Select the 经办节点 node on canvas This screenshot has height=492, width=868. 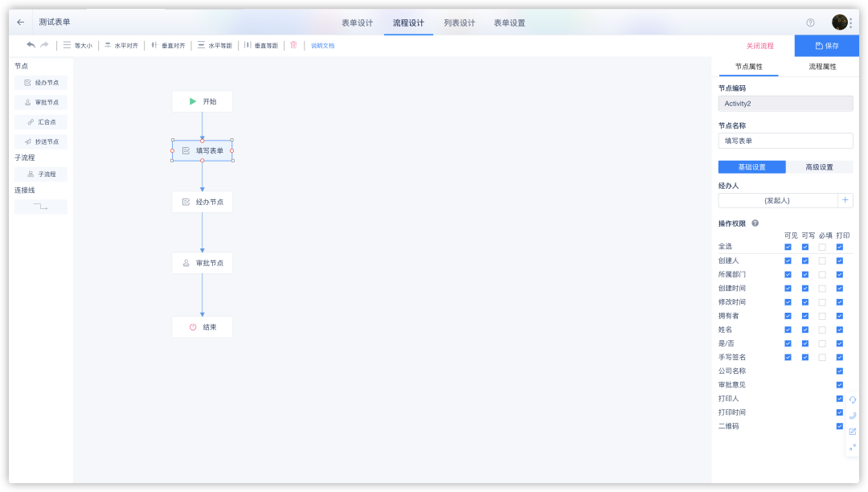pyautogui.click(x=202, y=202)
